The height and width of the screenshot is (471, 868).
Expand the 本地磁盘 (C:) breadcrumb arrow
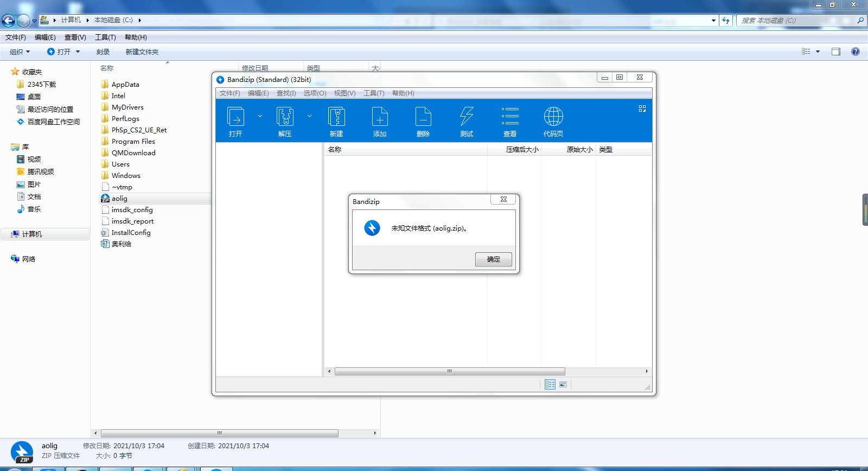(139, 20)
